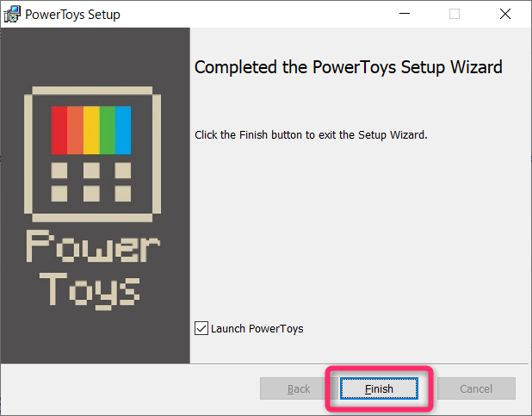This screenshot has height=416, width=532.
Task: Click the pixelated Power text in banner
Action: pyautogui.click(x=93, y=245)
